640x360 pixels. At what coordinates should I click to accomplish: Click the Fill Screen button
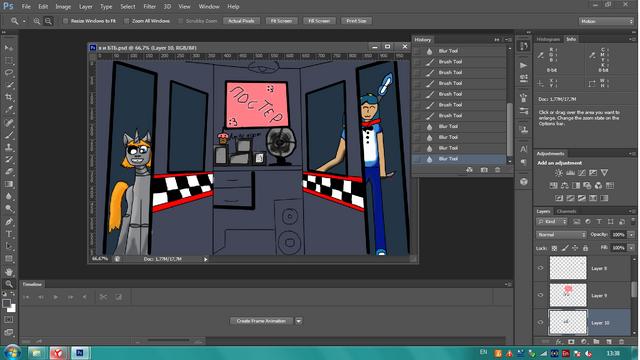[319, 21]
